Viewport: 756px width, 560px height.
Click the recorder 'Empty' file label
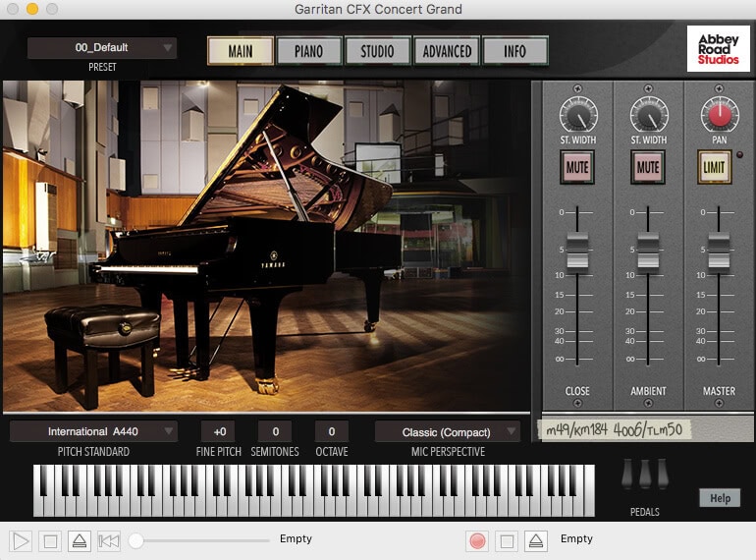point(576,538)
